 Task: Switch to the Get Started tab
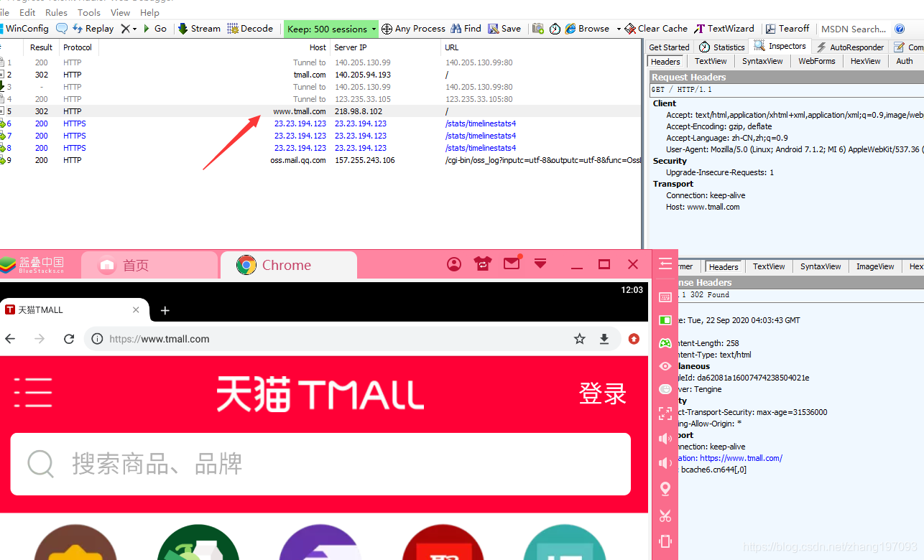669,47
